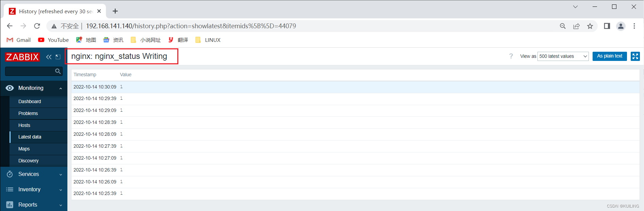
Task: Open 地图 bookmark
Action: click(x=86, y=40)
